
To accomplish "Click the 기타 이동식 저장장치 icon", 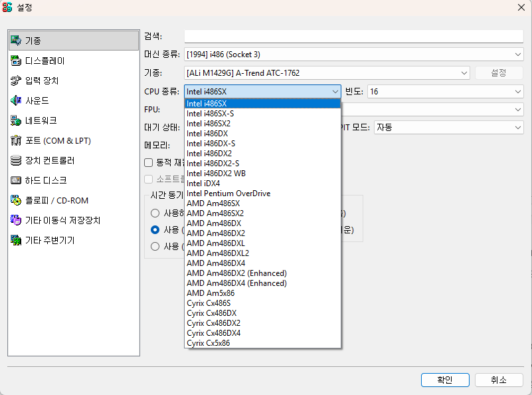I will tap(15, 220).
